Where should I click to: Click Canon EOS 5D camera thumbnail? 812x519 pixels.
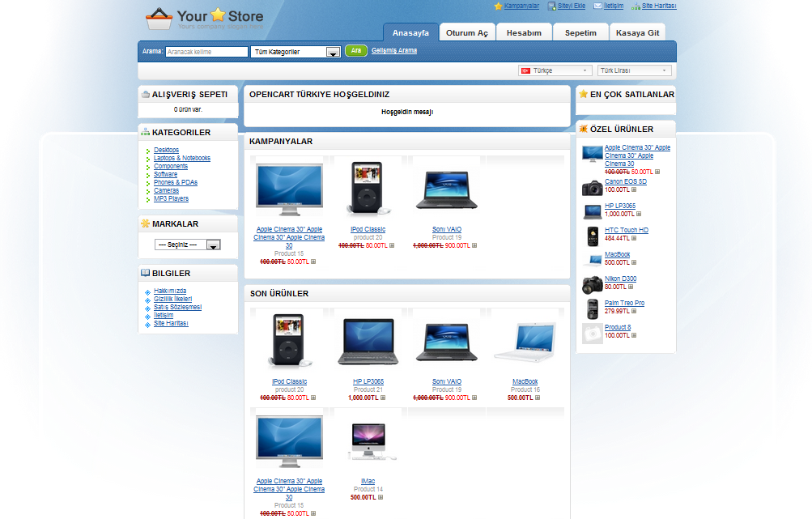coord(592,188)
